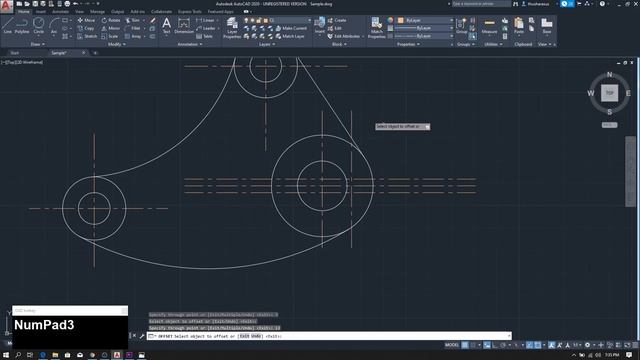Viewport: 640px width, 360px height.
Task: Toggle group selection on or off
Action: pyautogui.click(x=472, y=36)
